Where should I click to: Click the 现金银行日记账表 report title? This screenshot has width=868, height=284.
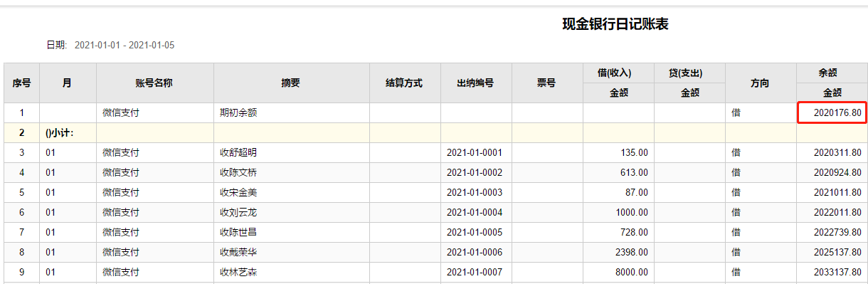point(615,25)
